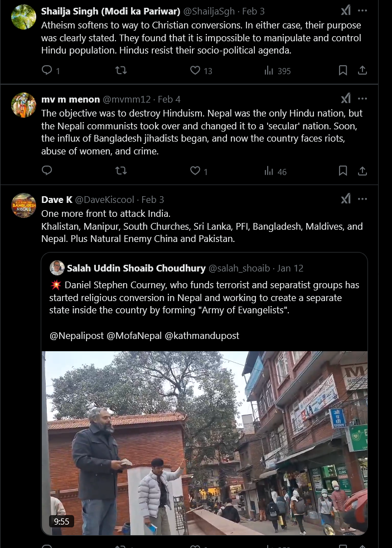Screen dimensions: 392x548
Task: Like Shailja Singh's tweet
Action: (x=195, y=70)
